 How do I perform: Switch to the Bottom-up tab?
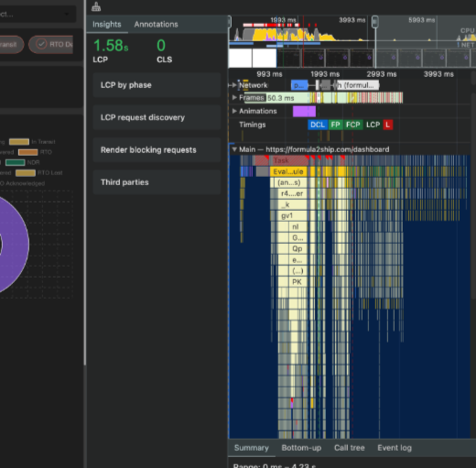point(301,448)
